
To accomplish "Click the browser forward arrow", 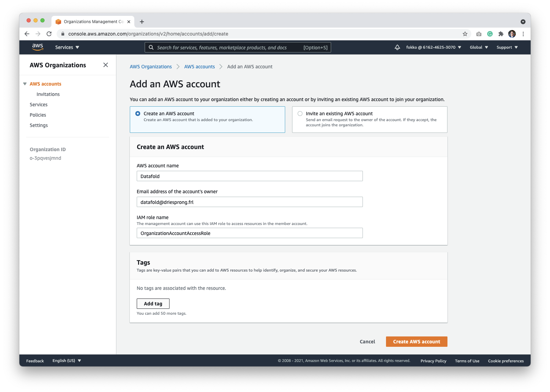I will coord(38,34).
